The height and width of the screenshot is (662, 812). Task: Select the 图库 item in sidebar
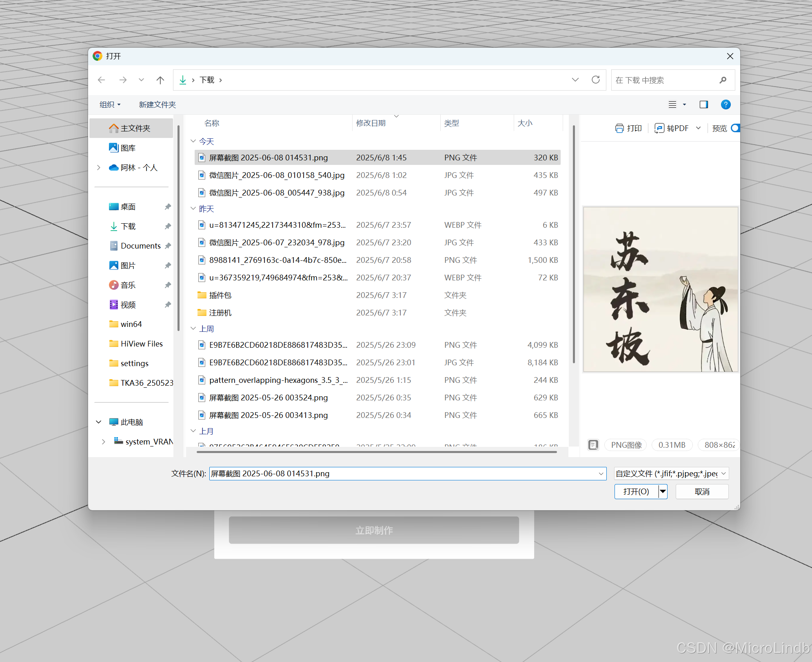point(128,148)
